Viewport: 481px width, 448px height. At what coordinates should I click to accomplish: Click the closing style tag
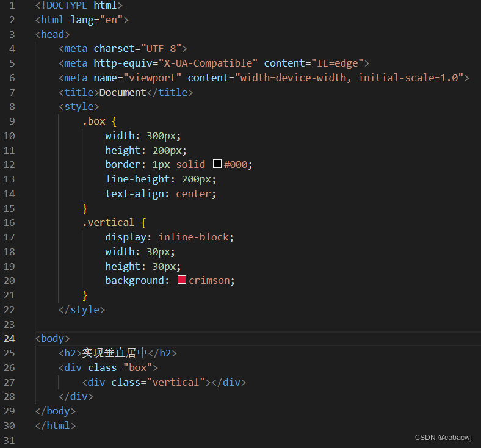coord(82,309)
